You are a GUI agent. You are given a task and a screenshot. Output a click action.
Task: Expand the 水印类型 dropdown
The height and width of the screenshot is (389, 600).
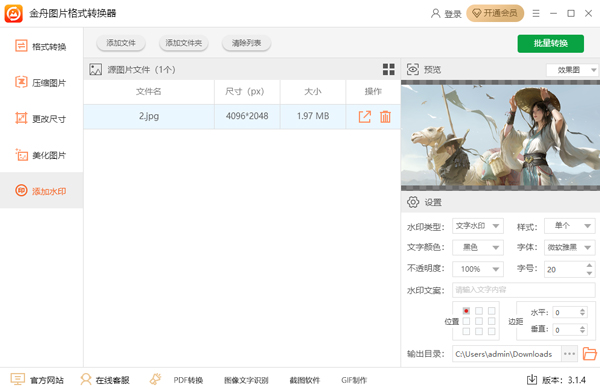click(478, 226)
